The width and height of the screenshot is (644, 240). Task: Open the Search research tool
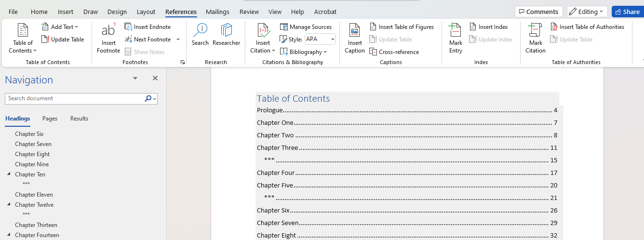(200, 31)
